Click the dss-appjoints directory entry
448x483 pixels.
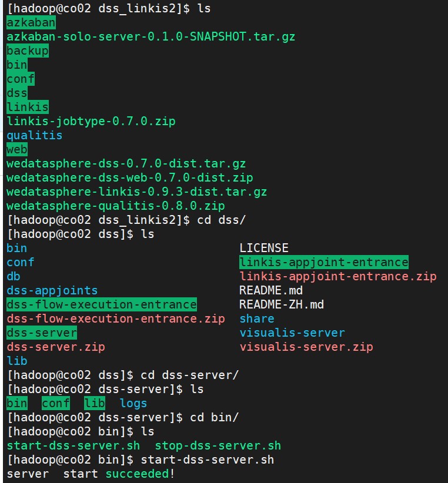[52, 291]
